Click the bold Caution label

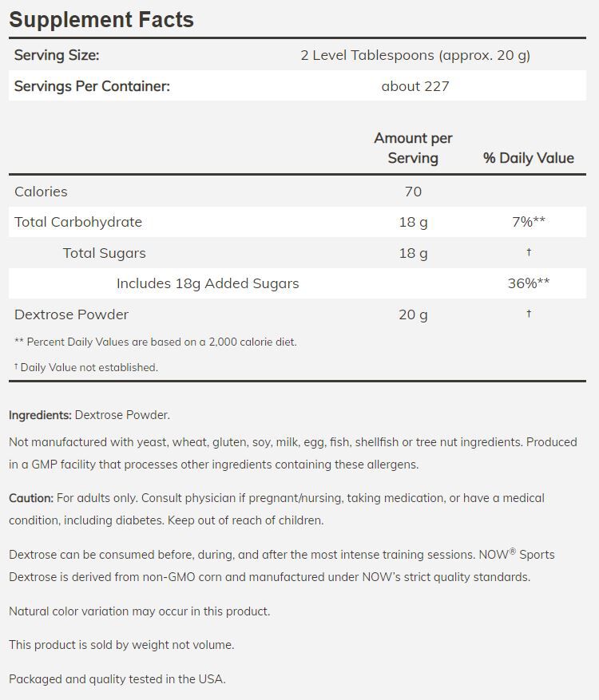pyautogui.click(x=31, y=498)
